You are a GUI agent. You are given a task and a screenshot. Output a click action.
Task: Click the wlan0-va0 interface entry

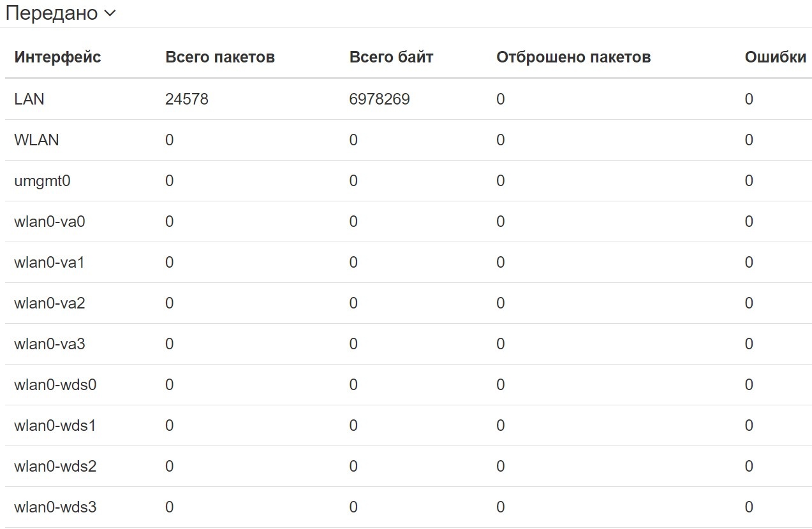tap(49, 221)
